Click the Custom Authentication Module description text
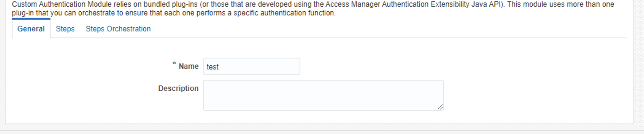The height and width of the screenshot is (134, 644). click(x=313, y=9)
